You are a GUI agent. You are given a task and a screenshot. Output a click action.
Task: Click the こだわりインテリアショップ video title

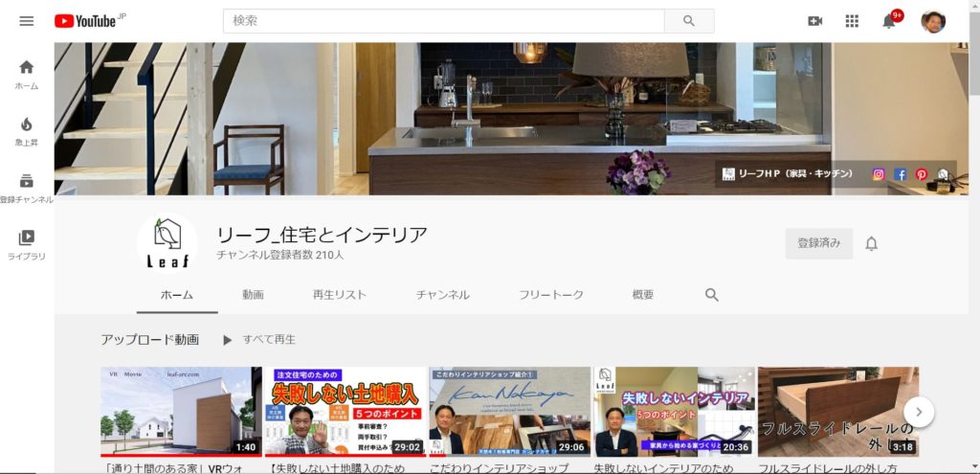[499, 467]
